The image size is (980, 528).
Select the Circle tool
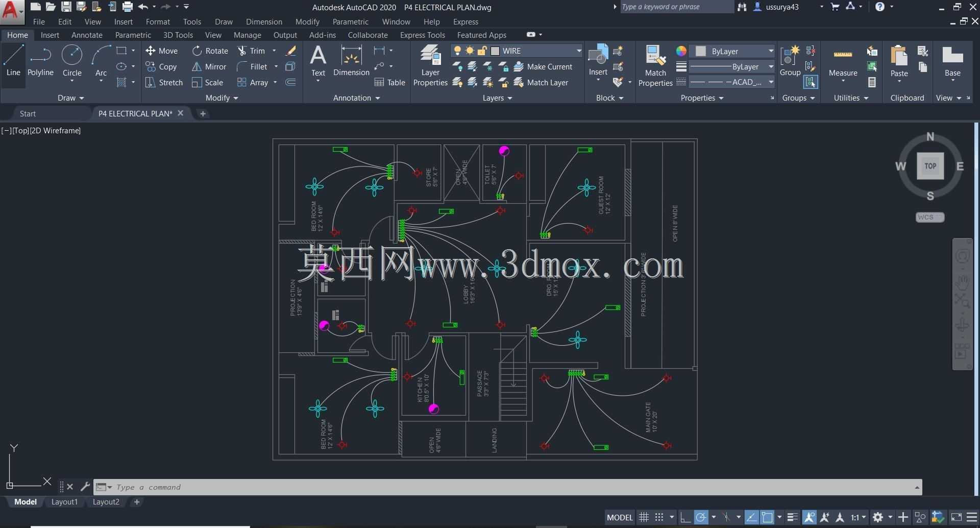[72, 60]
